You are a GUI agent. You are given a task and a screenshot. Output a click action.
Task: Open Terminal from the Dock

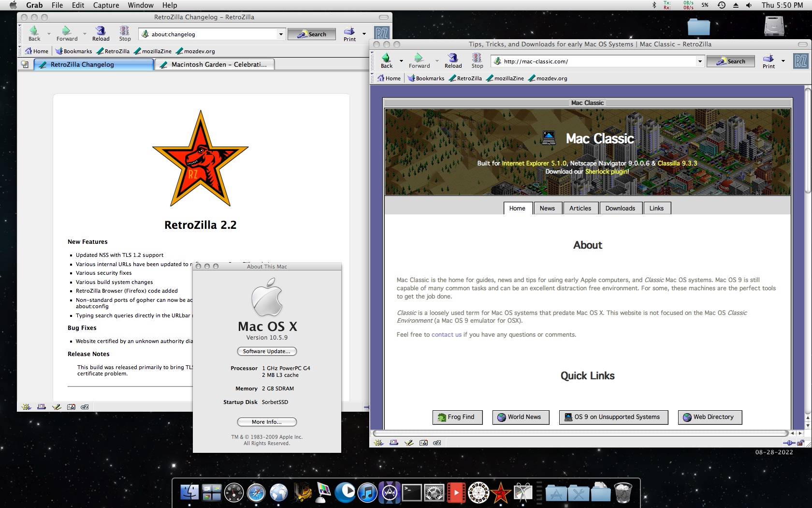coord(412,493)
